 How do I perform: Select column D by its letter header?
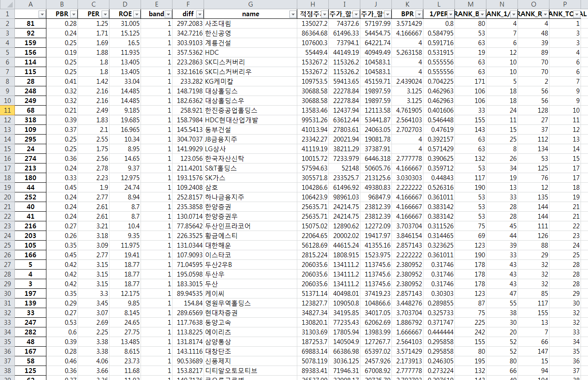pos(125,4)
